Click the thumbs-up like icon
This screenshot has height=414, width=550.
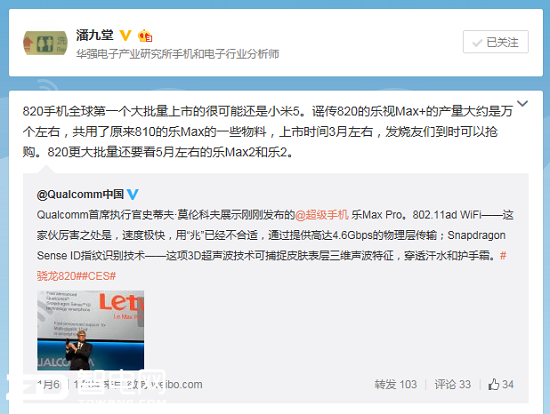point(494,384)
